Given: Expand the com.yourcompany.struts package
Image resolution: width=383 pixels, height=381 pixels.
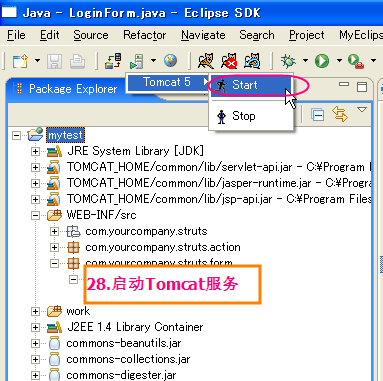Looking at the screenshot, I should click(x=54, y=231).
